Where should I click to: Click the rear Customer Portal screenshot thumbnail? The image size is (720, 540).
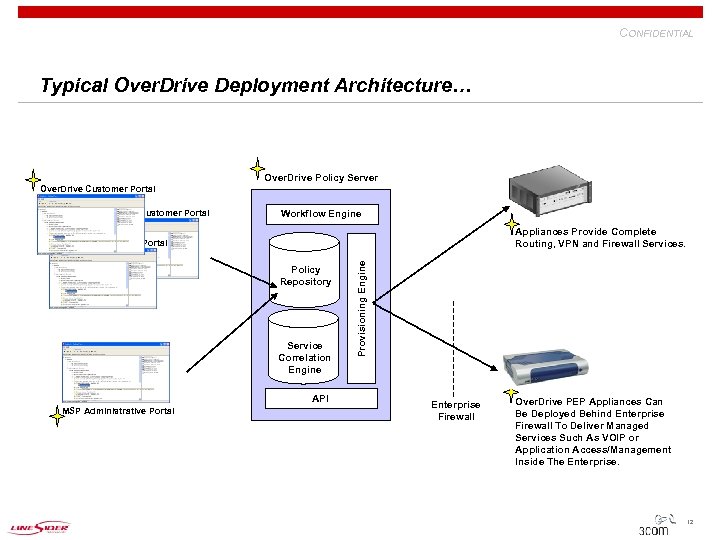pos(177,248)
